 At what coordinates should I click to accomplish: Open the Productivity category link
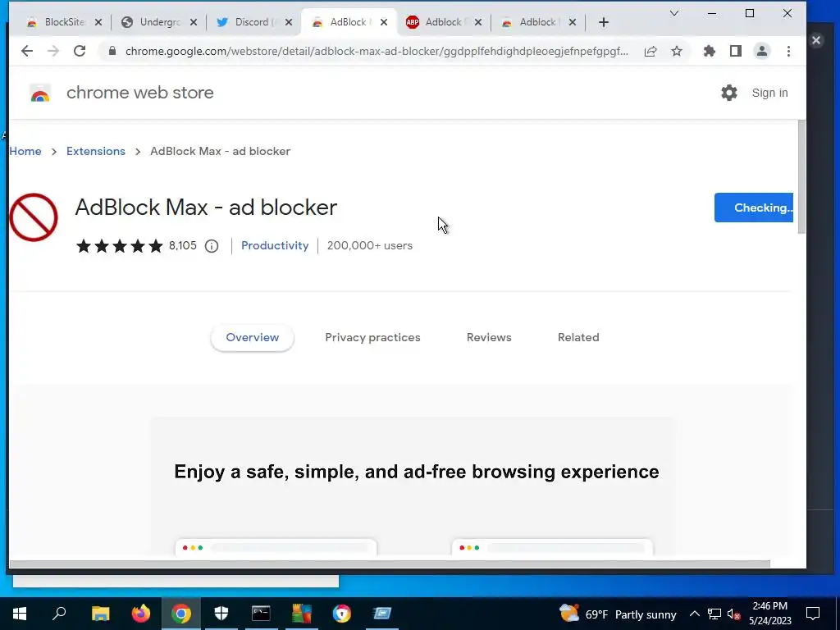pyautogui.click(x=275, y=245)
